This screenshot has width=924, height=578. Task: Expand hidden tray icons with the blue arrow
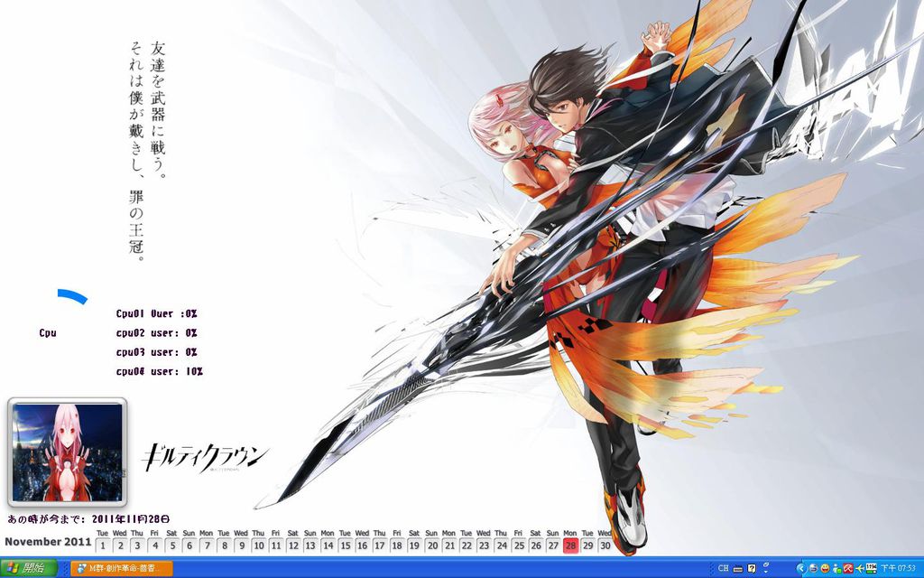pyautogui.click(x=802, y=569)
